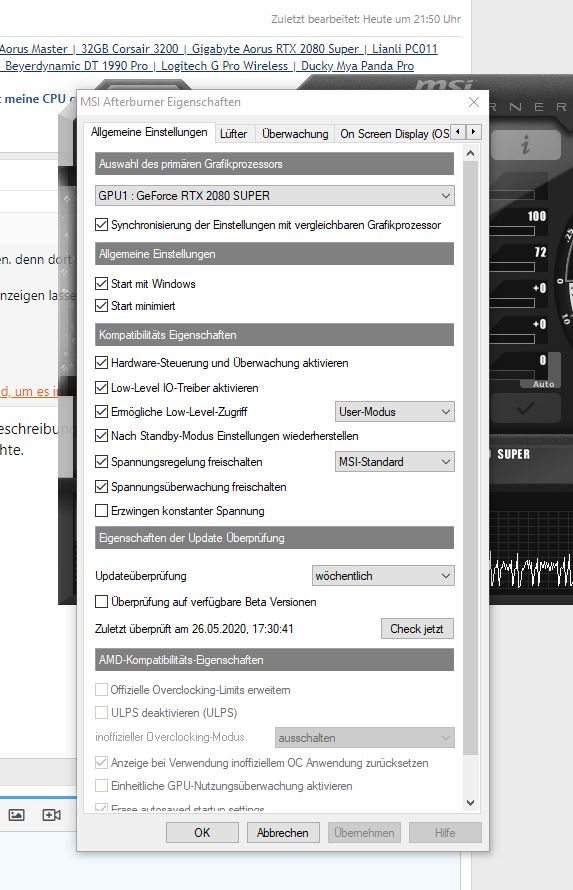The height and width of the screenshot is (890, 573).
Task: Uncheck Spannungsregelung freischalten
Action: [x=101, y=461]
